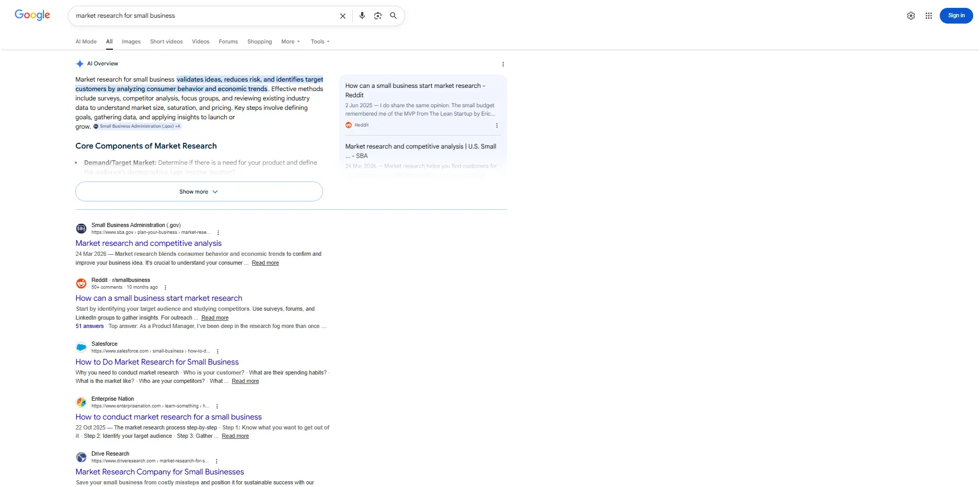Submit search with magnifying glass icon
980x487 pixels.
tap(394, 16)
